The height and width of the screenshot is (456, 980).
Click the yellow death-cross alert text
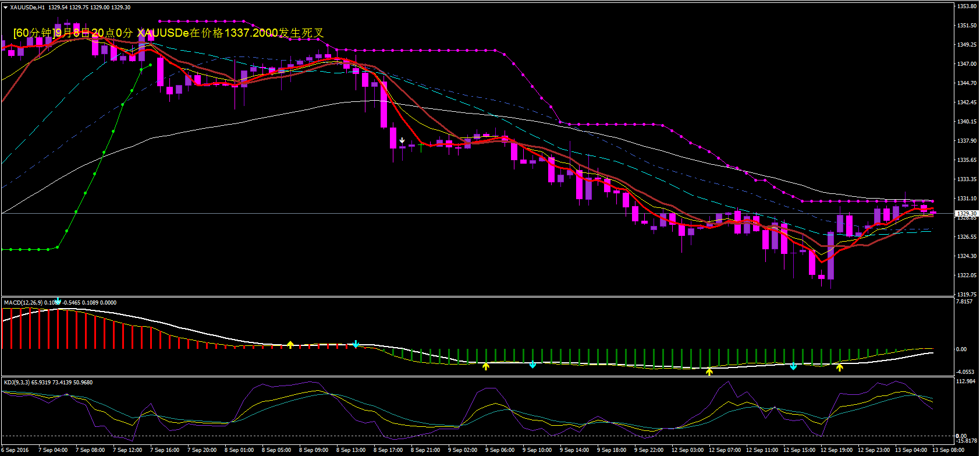pyautogui.click(x=168, y=33)
